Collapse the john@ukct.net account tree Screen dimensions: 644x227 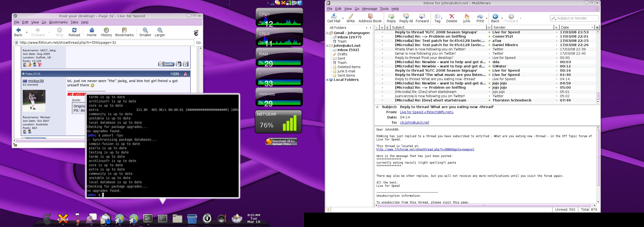click(327, 46)
